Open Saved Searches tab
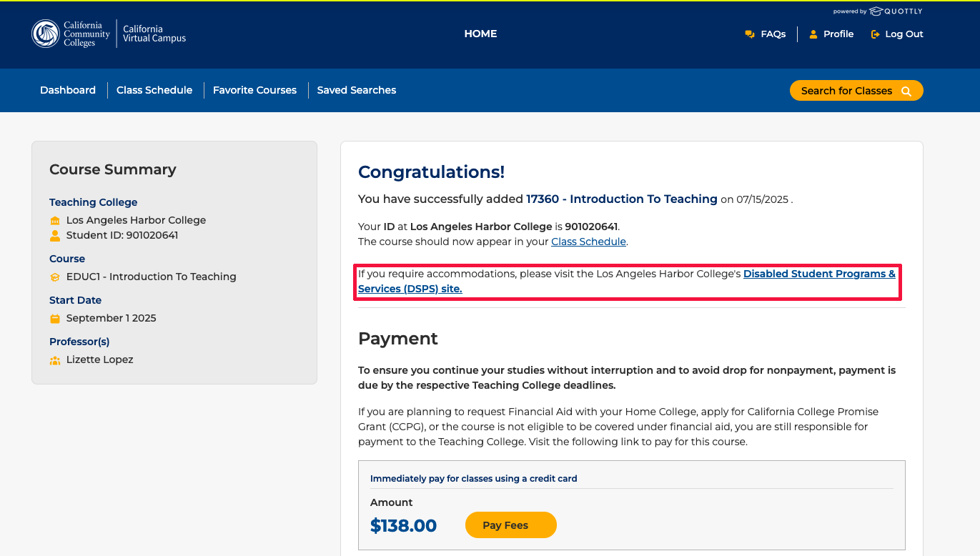The height and width of the screenshot is (556, 980). pyautogui.click(x=357, y=90)
